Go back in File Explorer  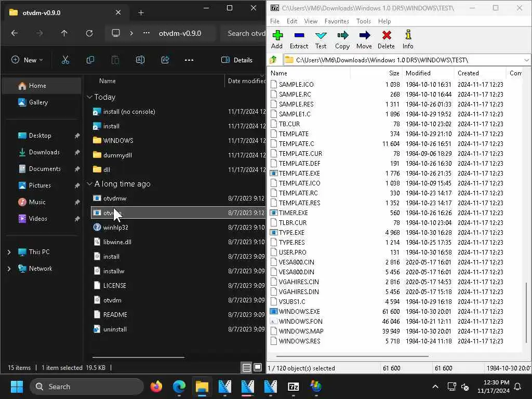[14, 33]
